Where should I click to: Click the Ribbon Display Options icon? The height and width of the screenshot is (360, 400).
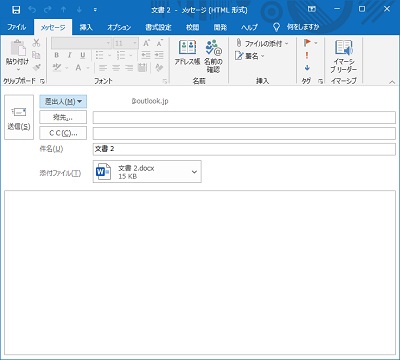[312, 9]
